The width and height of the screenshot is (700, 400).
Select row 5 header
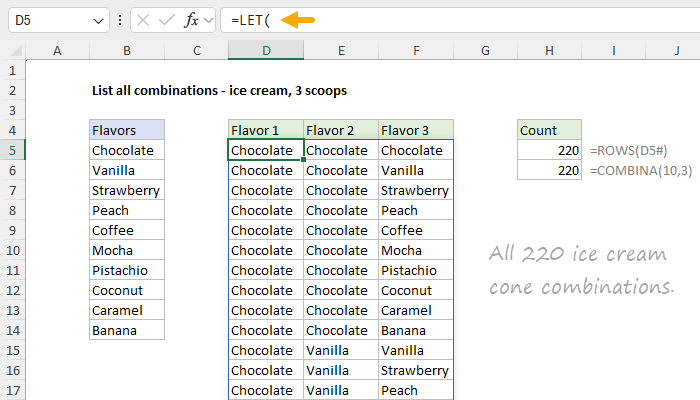tap(12, 150)
